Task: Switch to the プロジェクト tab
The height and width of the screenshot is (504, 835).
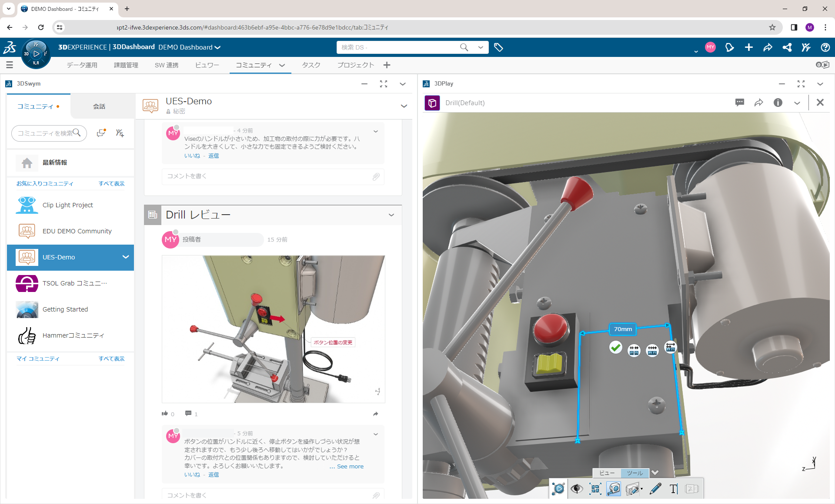Action: click(356, 65)
